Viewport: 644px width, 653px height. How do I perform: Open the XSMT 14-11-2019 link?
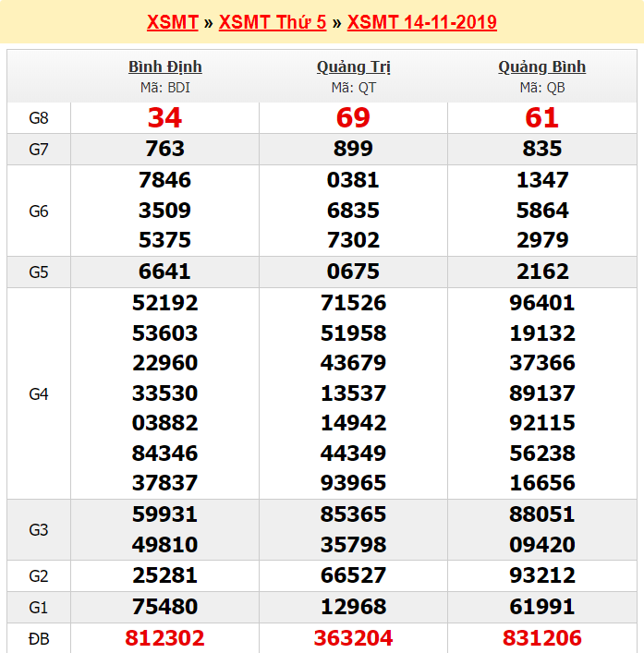[x=421, y=22]
